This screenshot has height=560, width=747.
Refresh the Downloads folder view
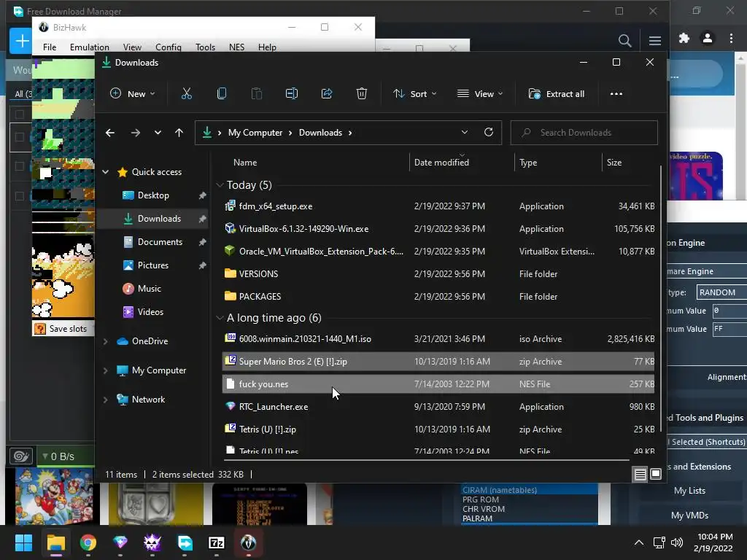489,133
